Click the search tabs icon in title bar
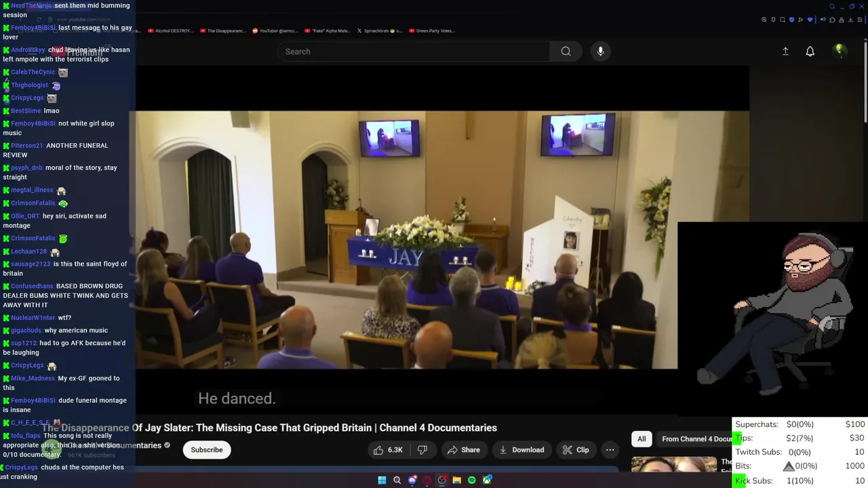868x488 pixels. point(832,7)
